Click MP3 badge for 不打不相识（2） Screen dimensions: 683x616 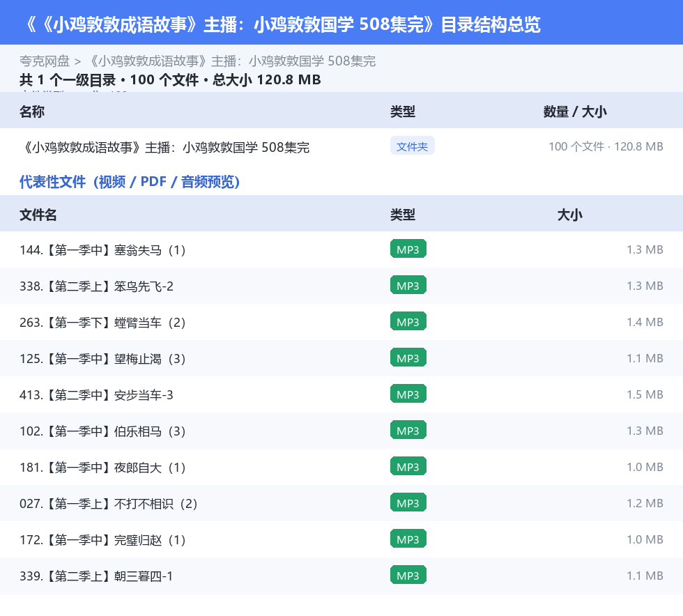[x=408, y=502]
